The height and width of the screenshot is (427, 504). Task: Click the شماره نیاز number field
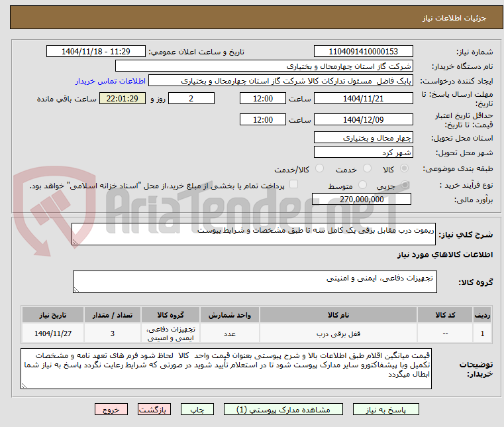[363, 51]
